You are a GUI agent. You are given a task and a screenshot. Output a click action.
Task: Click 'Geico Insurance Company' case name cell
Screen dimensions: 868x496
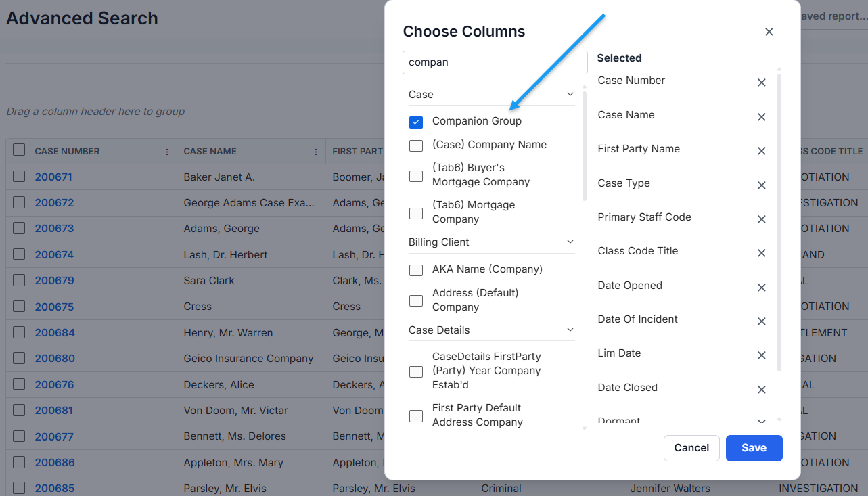(248, 359)
